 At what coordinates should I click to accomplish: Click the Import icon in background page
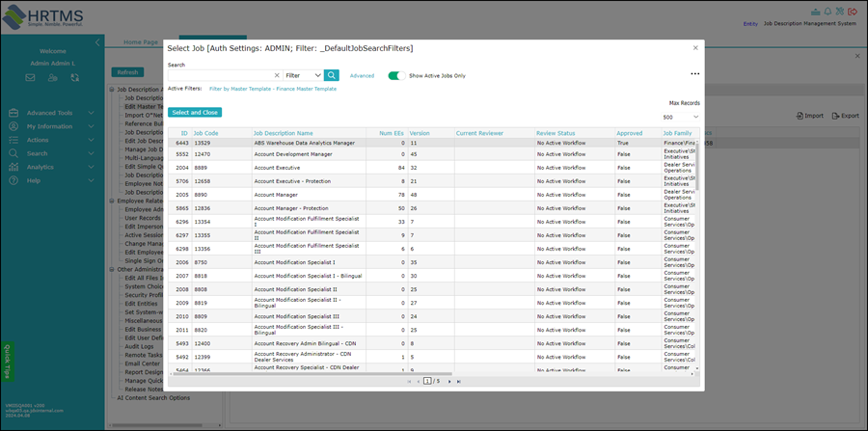[800, 116]
